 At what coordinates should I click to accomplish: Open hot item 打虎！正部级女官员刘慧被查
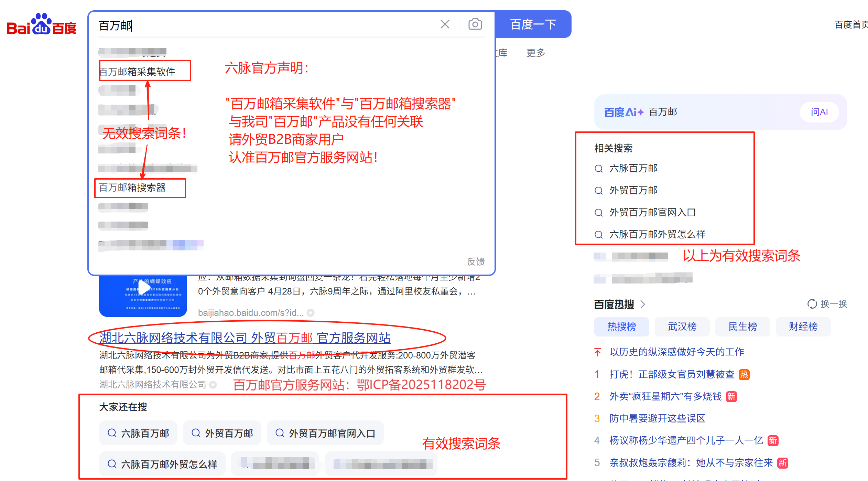tap(672, 374)
